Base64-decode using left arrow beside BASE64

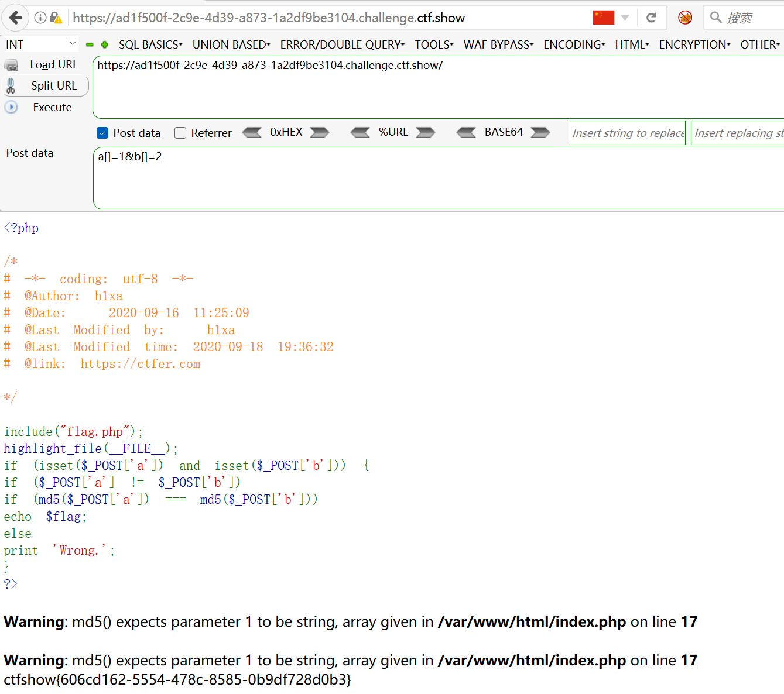point(466,132)
